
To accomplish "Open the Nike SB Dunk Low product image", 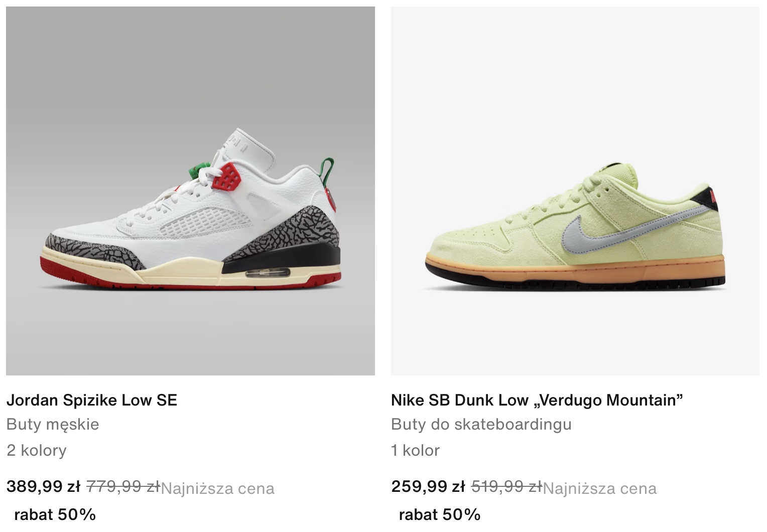I will (x=575, y=191).
